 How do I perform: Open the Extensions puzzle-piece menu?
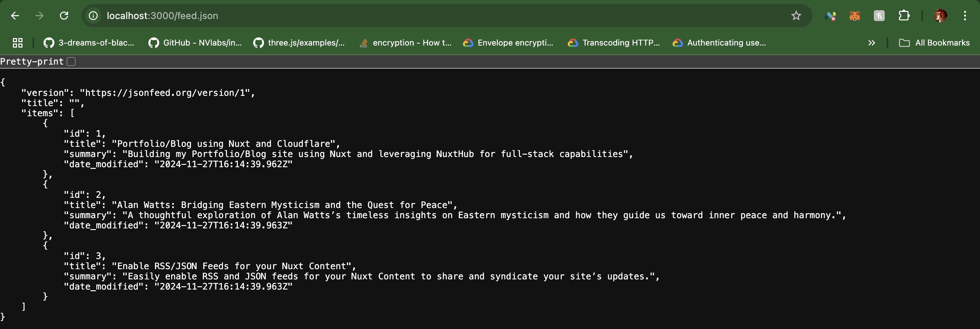[904, 16]
